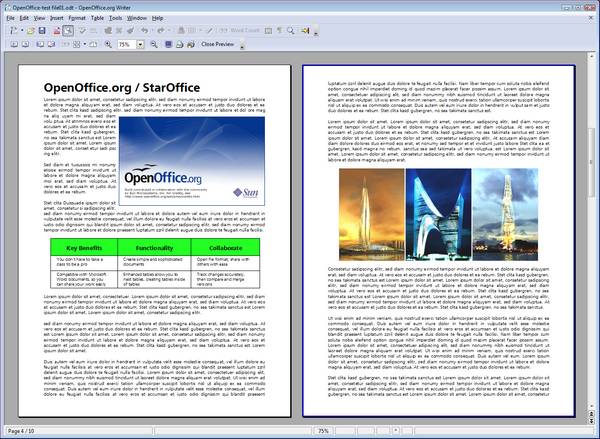Toggle Full Screen preview icon

(168, 44)
